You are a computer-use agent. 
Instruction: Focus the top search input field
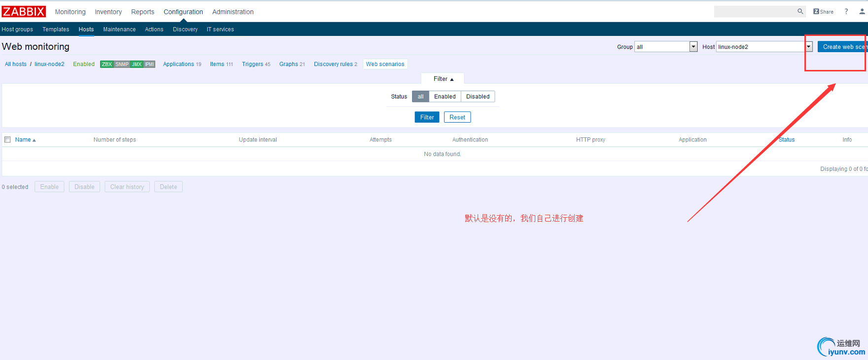click(755, 11)
